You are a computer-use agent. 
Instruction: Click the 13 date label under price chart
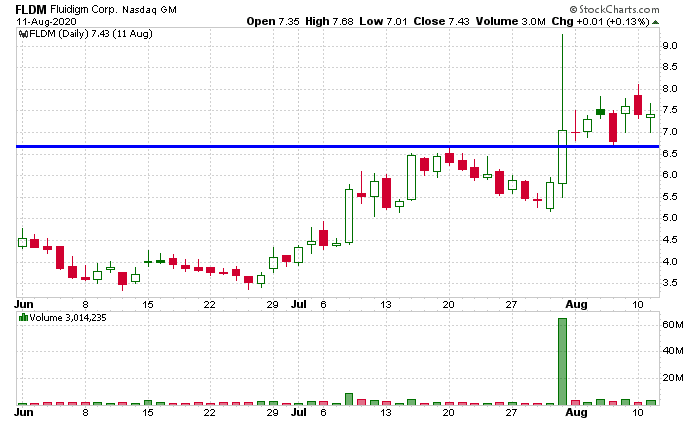(x=386, y=304)
